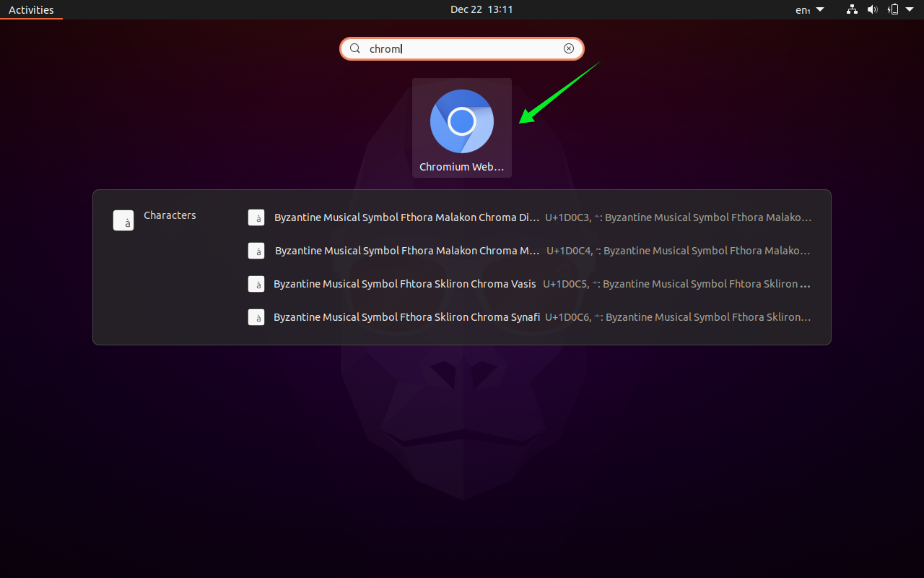Expand the system menu arrow at the top right

(x=910, y=9)
